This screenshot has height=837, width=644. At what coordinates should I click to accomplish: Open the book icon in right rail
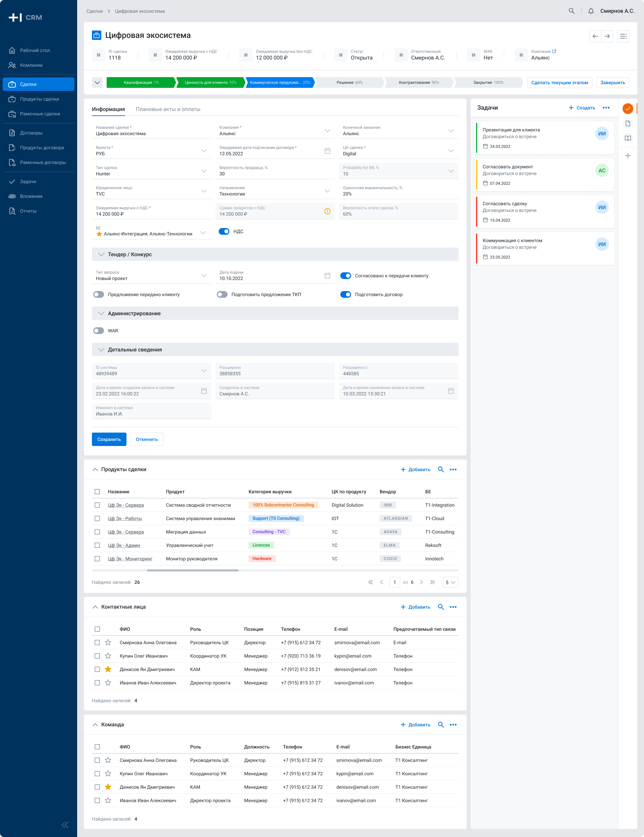[x=628, y=138]
